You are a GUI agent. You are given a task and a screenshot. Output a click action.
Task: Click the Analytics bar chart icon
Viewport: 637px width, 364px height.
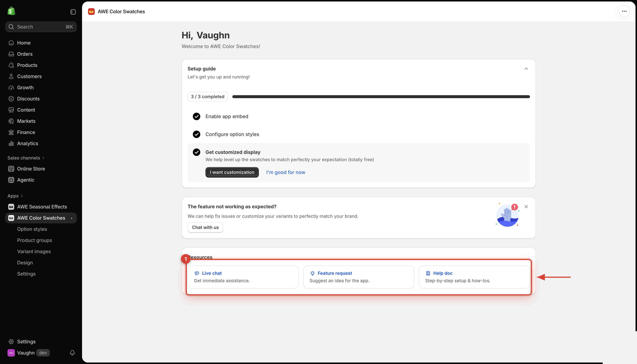click(x=11, y=143)
